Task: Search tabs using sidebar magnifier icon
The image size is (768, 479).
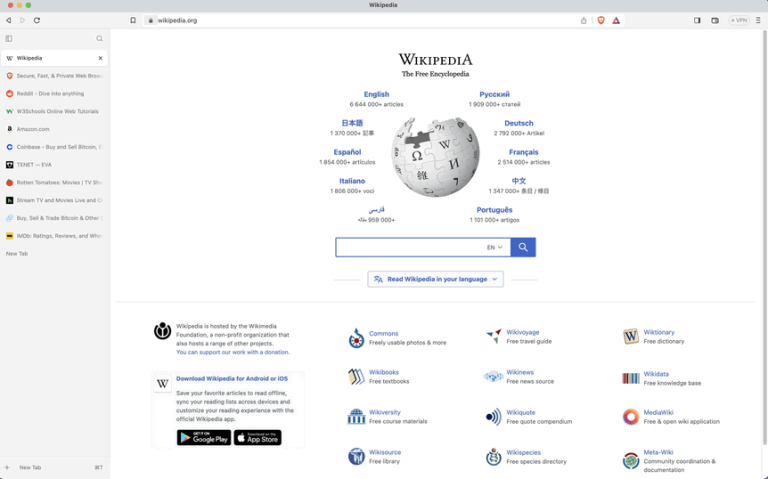Action: (x=99, y=39)
